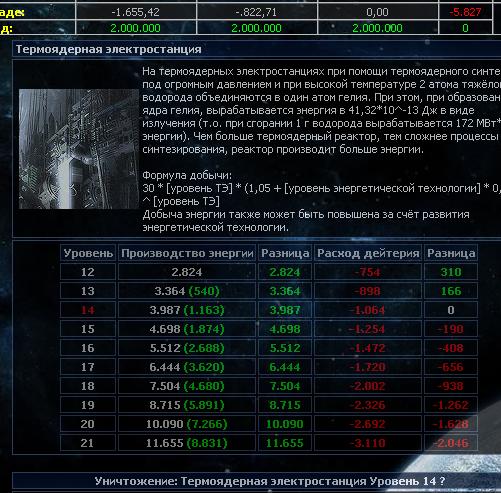Click the fusion power plant building image
This screenshot has height=493, width=501.
tap(79, 149)
